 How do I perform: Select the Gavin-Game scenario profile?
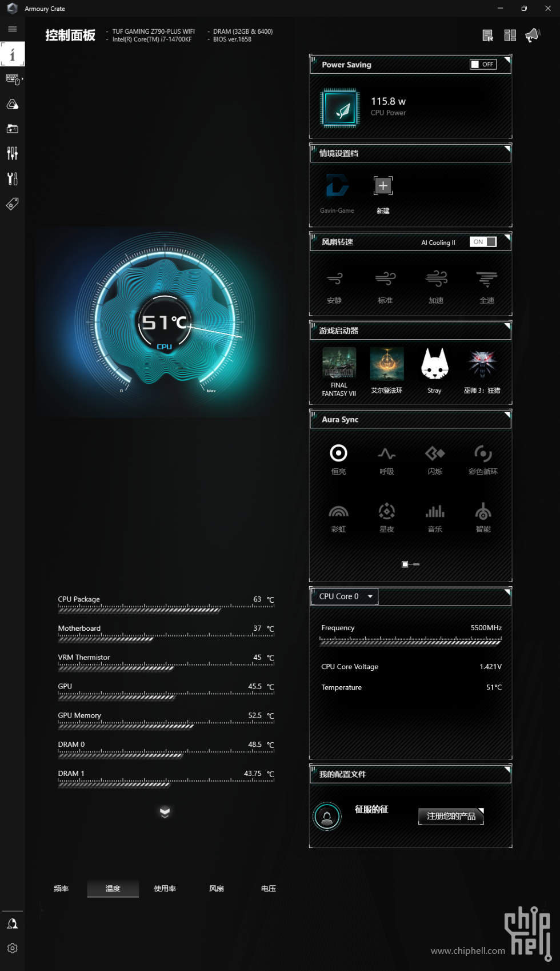point(337,193)
